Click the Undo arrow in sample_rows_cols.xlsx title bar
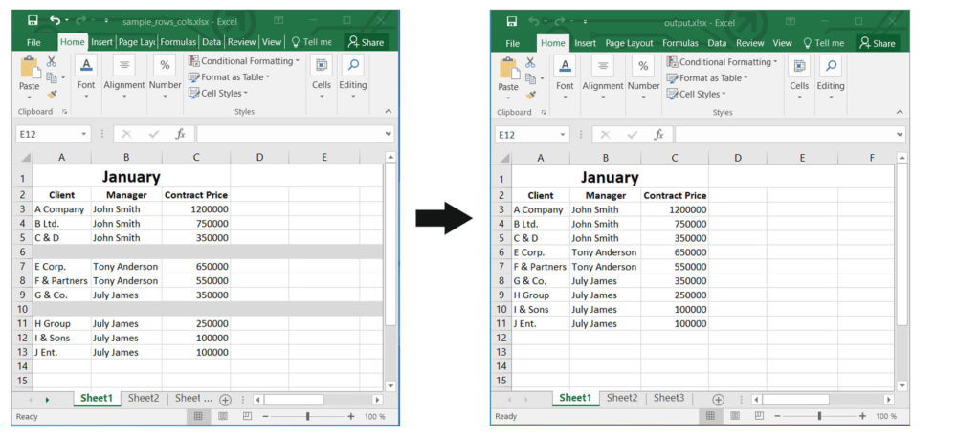This screenshot has height=437, width=980. click(56, 20)
